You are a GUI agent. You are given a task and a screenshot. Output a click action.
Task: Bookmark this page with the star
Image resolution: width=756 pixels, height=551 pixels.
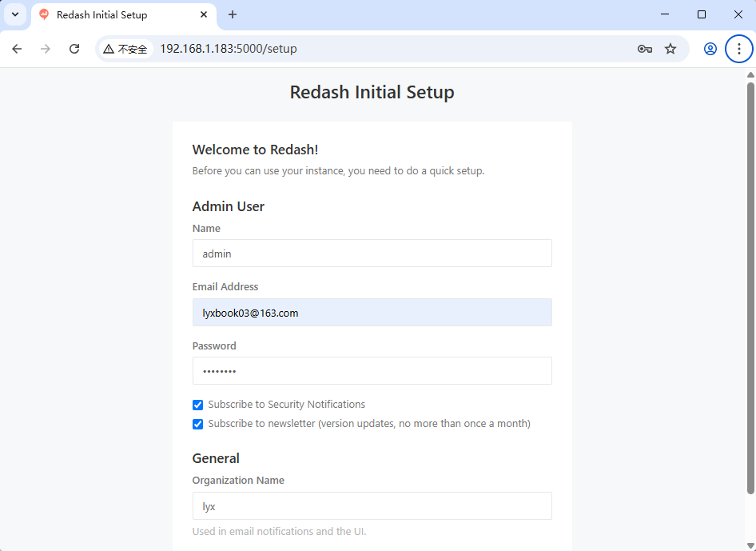(x=670, y=49)
